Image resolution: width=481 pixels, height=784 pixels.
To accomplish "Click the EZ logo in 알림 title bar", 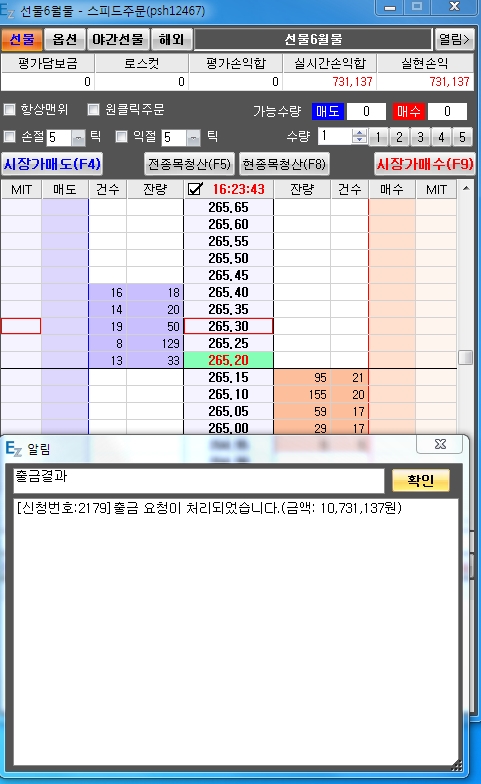I will pyautogui.click(x=14, y=448).
